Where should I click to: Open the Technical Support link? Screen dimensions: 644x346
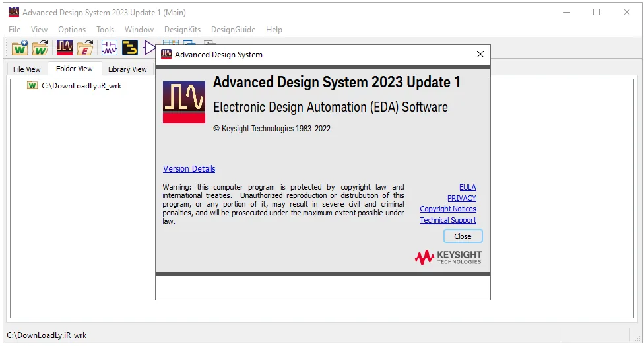point(447,220)
